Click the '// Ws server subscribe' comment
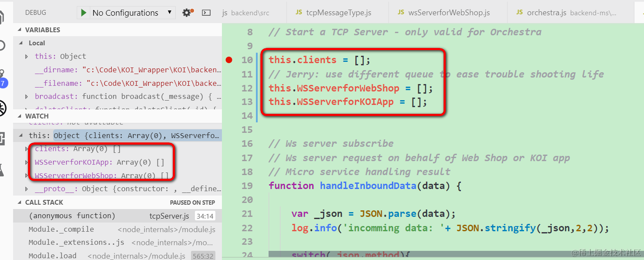The width and height of the screenshot is (644, 260). (x=331, y=144)
